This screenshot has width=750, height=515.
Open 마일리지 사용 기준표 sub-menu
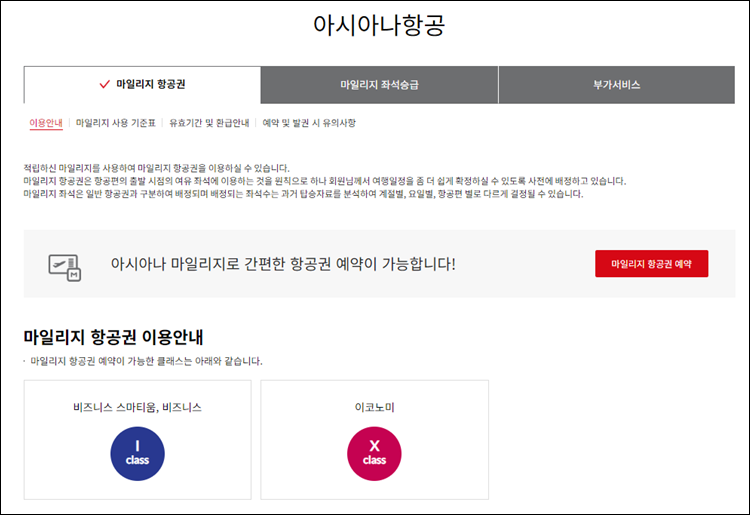tap(116, 123)
